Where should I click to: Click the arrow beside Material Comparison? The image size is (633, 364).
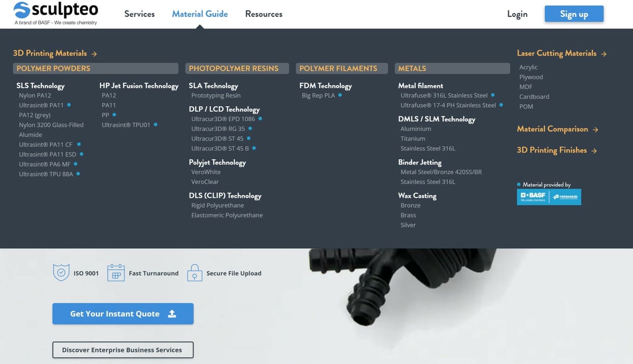(x=595, y=130)
